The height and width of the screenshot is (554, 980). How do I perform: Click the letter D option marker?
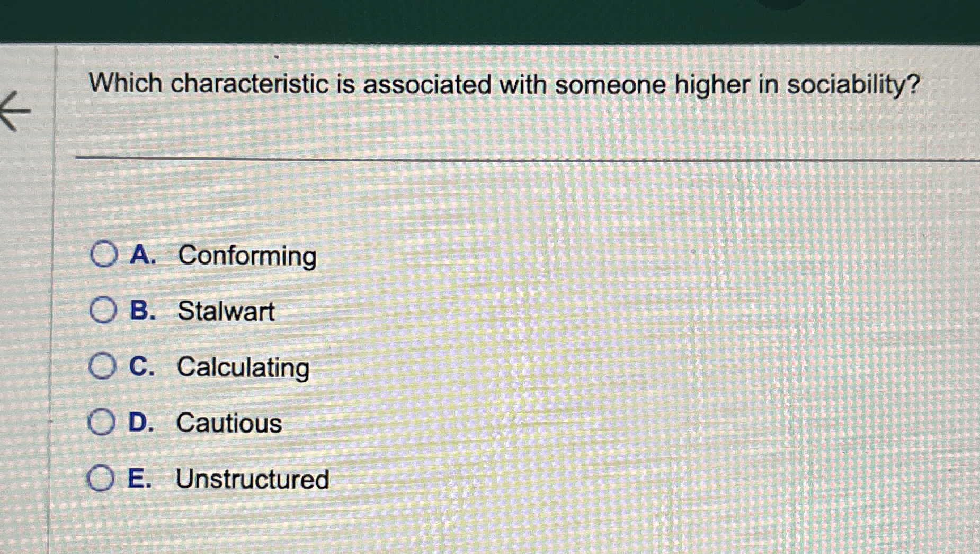click(142, 424)
